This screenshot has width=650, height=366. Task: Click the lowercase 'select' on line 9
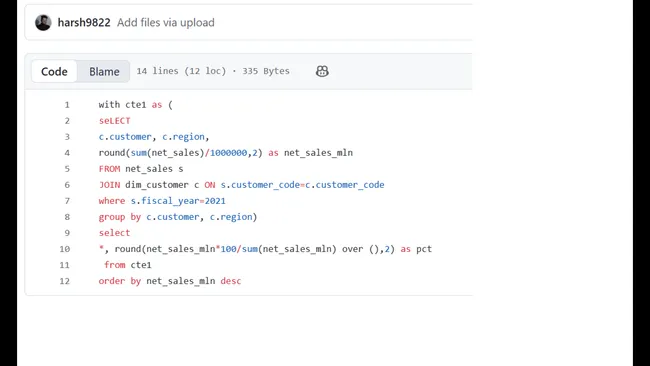click(x=114, y=233)
